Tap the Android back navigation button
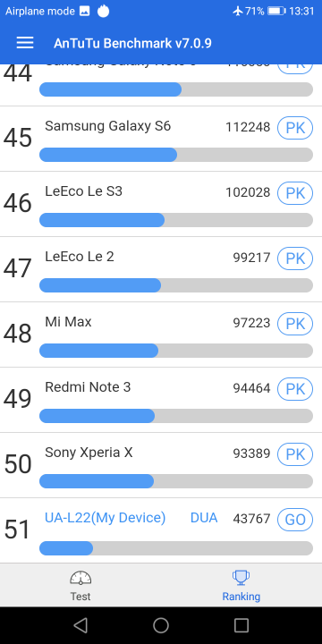322x644 pixels. click(80, 625)
